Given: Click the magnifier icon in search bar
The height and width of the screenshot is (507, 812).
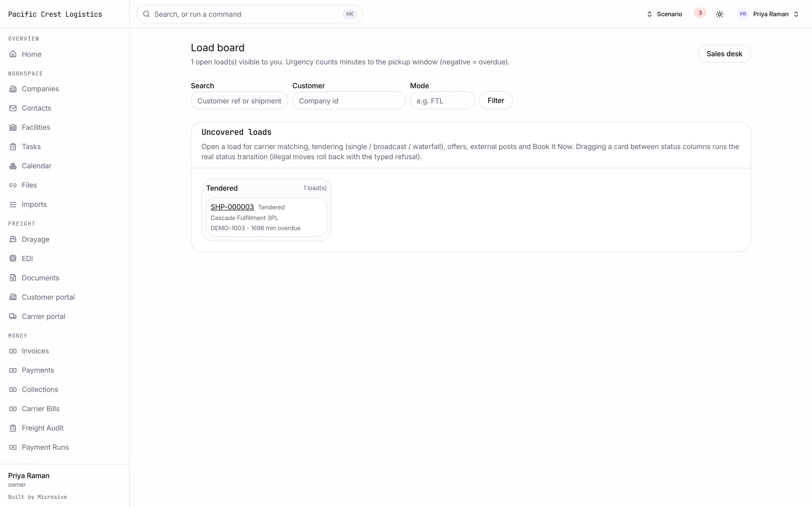Looking at the screenshot, I should tap(146, 14).
